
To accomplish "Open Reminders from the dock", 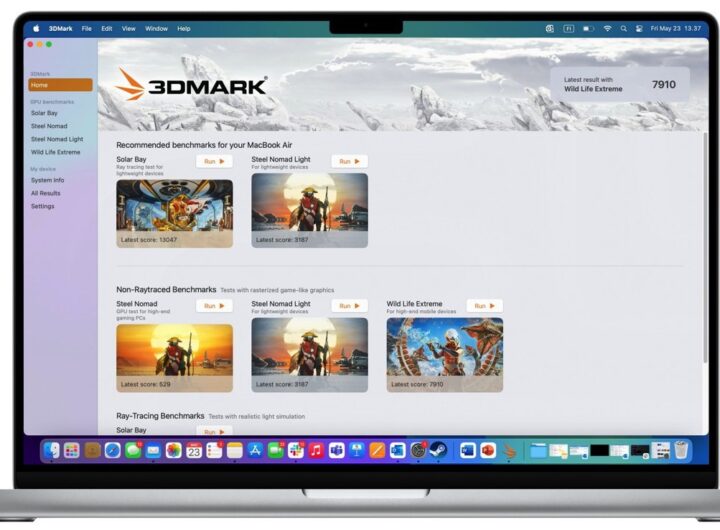I will tap(214, 451).
